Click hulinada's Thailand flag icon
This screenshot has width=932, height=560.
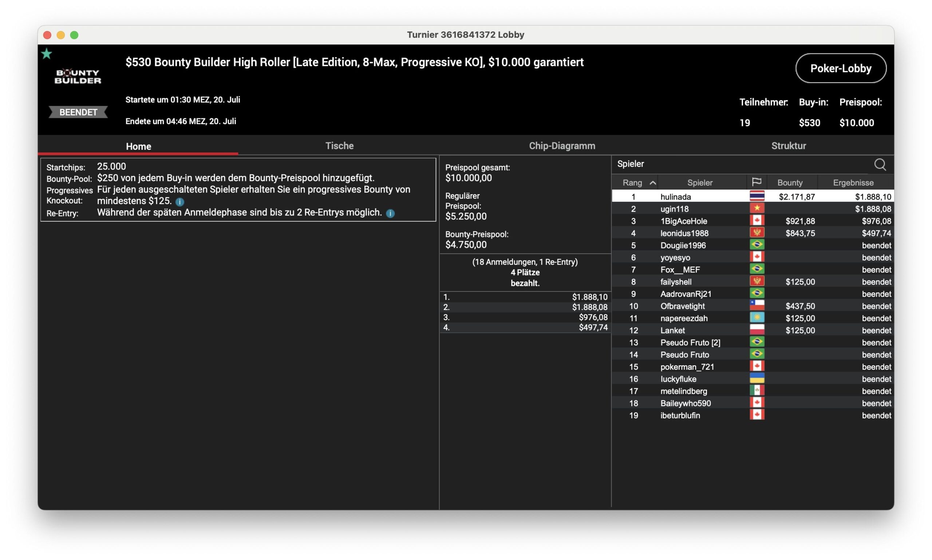click(x=757, y=196)
